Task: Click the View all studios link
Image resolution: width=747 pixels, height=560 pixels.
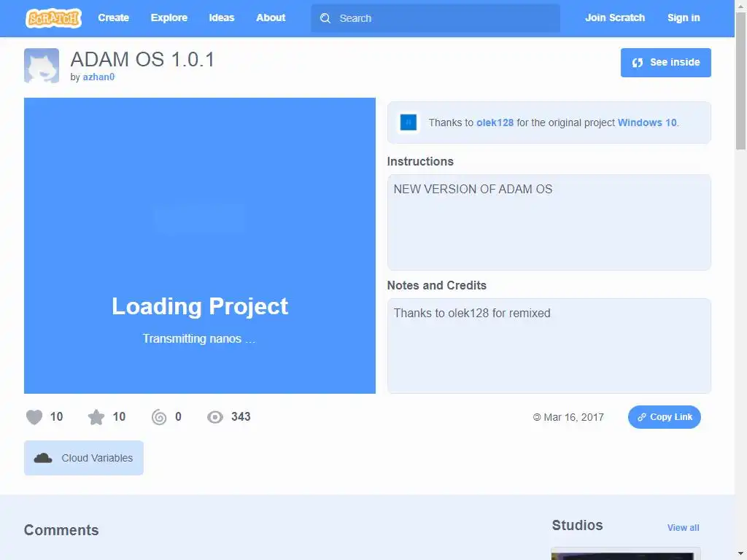Action: pyautogui.click(x=683, y=528)
